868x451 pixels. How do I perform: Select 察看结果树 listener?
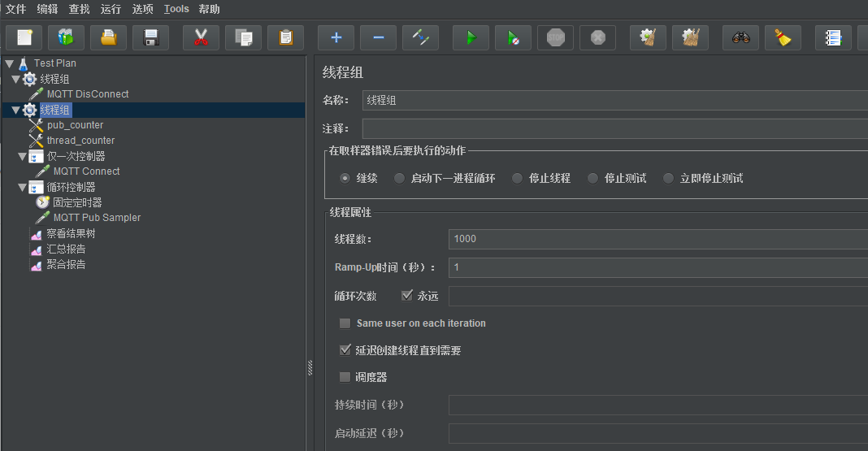point(71,233)
